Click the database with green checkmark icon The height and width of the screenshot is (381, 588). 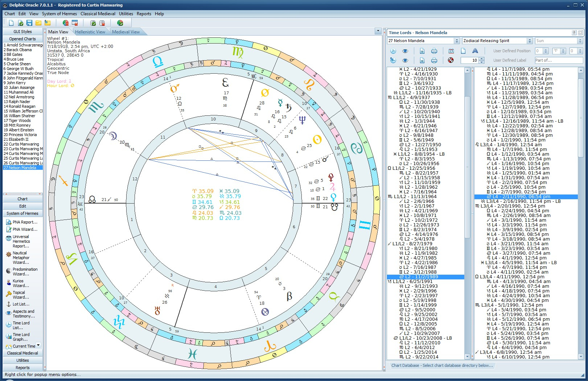point(93,23)
